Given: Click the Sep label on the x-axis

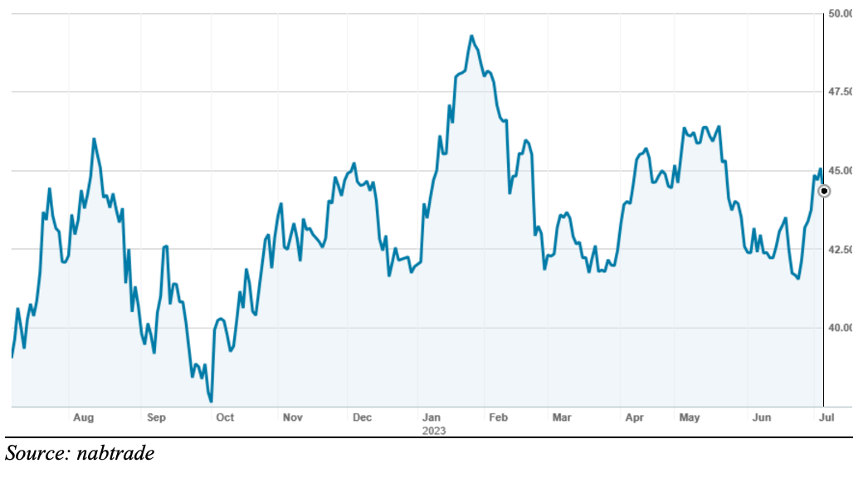Looking at the screenshot, I should tap(156, 417).
